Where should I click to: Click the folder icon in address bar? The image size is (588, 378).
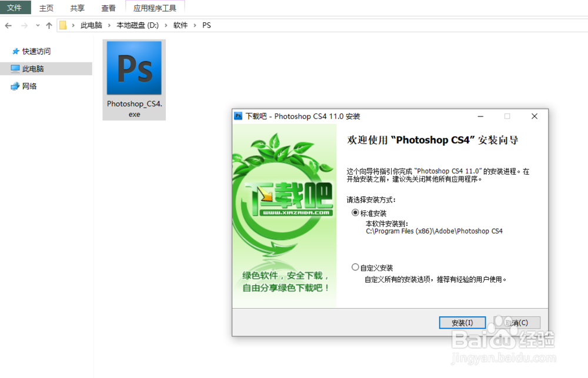63,25
